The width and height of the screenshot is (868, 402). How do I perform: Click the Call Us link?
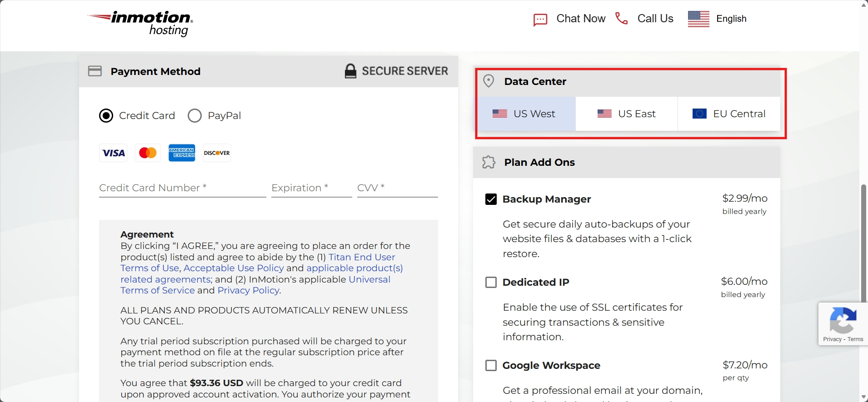pos(655,19)
